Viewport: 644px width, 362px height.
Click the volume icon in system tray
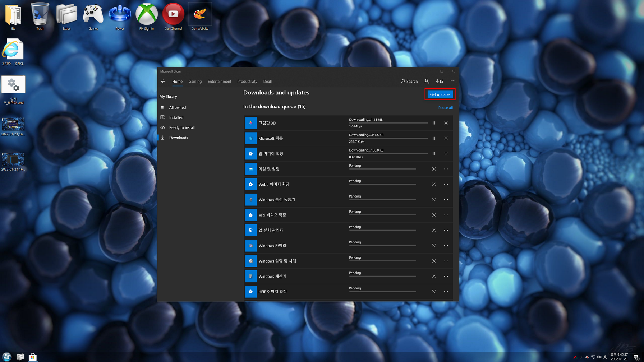point(599,357)
